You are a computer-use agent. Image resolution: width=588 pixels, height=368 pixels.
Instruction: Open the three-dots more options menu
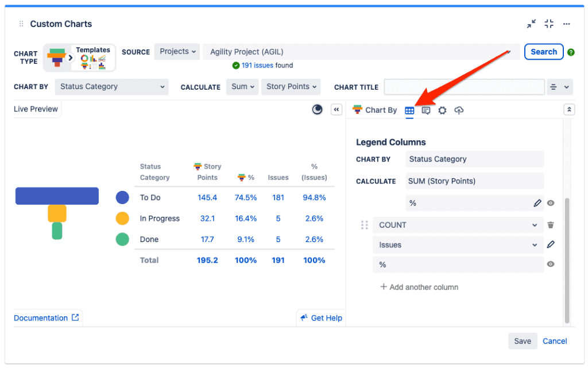point(567,24)
